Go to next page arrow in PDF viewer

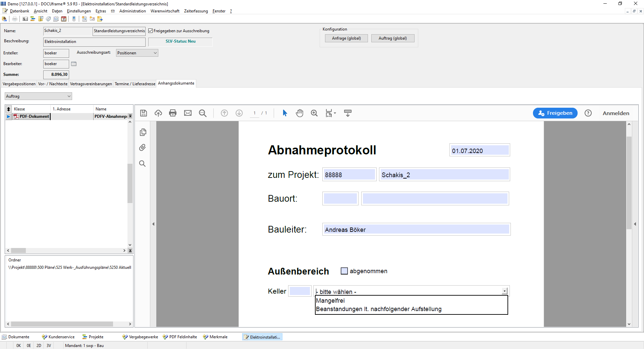point(239,113)
